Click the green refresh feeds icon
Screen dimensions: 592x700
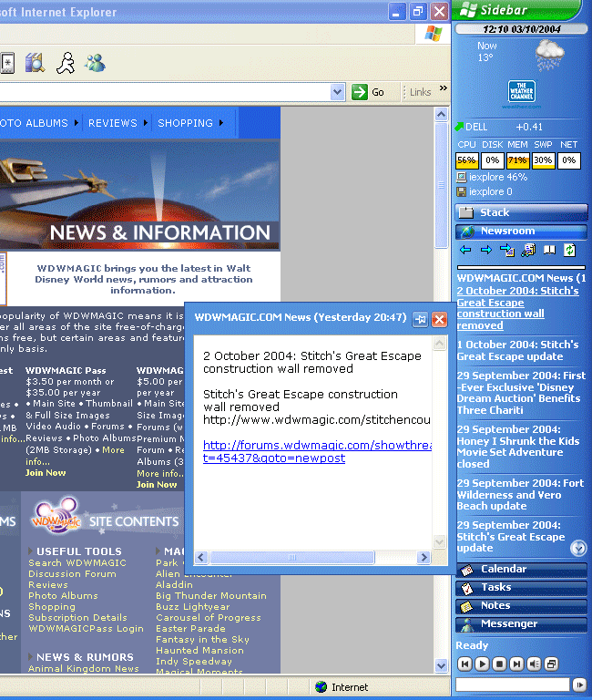pos(570,250)
